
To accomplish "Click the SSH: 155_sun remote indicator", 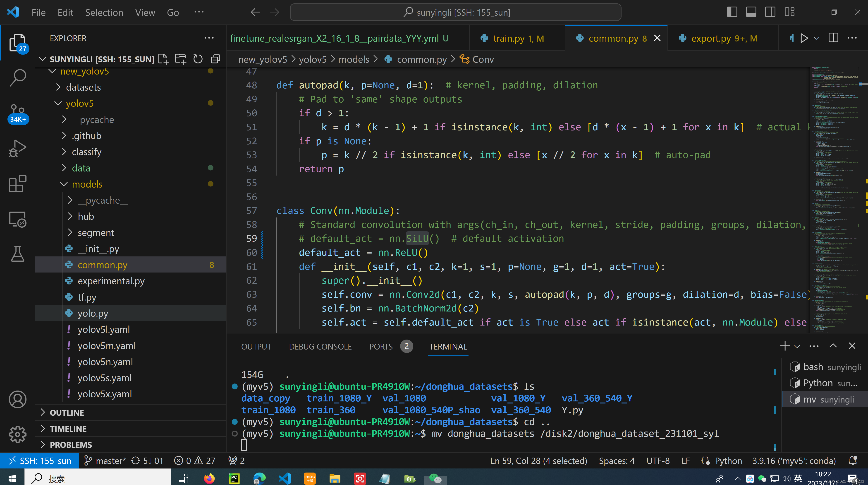I will click(40, 461).
